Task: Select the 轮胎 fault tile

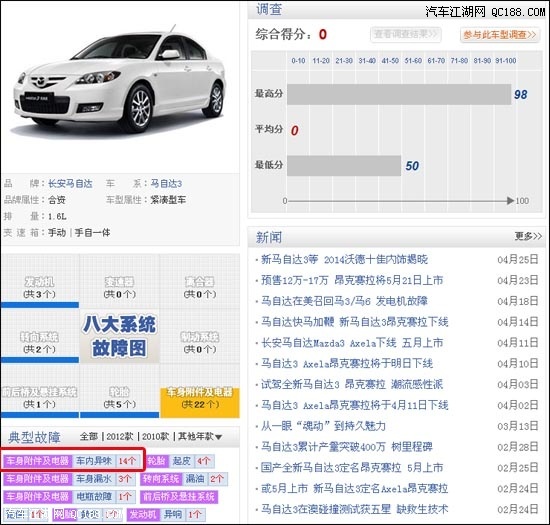Action: pyautogui.click(x=120, y=393)
